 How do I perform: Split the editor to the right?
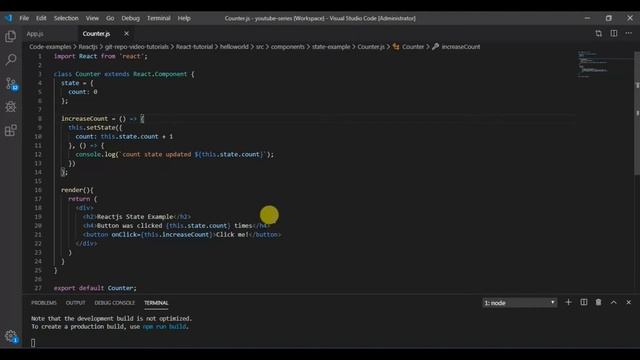tap(613, 33)
